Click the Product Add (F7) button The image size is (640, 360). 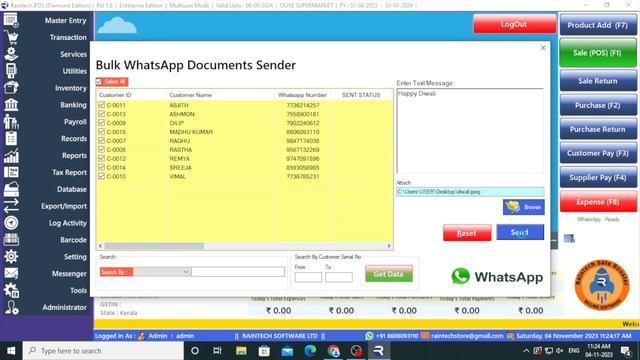click(598, 25)
